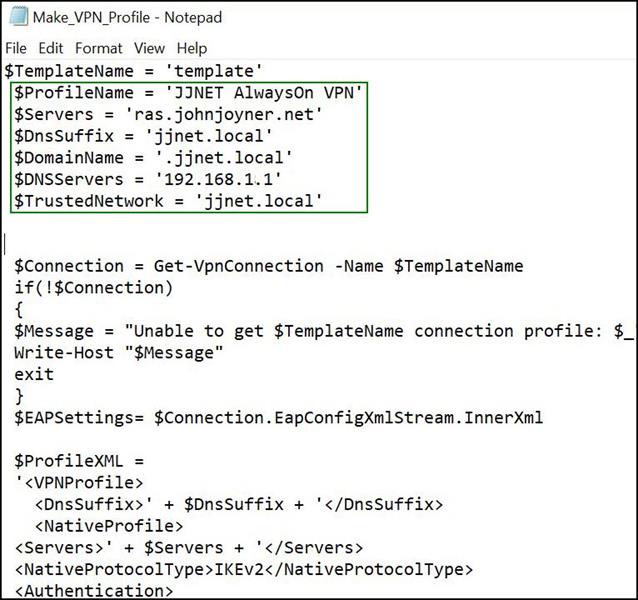Open the File menu
Image resolution: width=638 pixels, height=600 pixels.
(16, 48)
